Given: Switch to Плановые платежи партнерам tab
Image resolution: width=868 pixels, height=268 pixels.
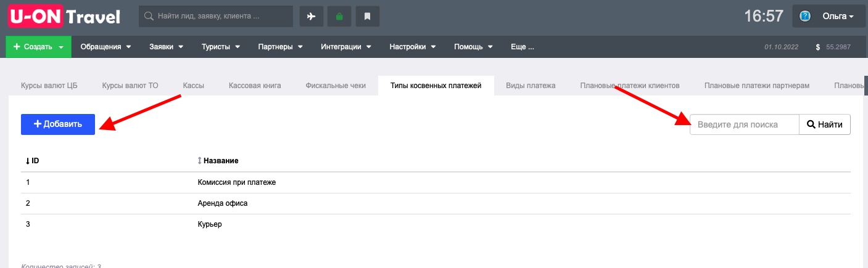Looking at the screenshot, I should pyautogui.click(x=757, y=86).
